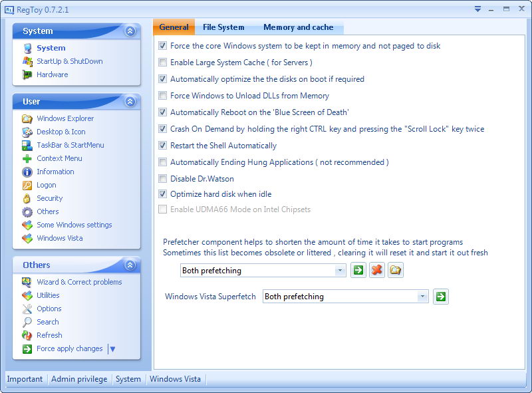Click Windows Vista in the status bar

pos(175,379)
